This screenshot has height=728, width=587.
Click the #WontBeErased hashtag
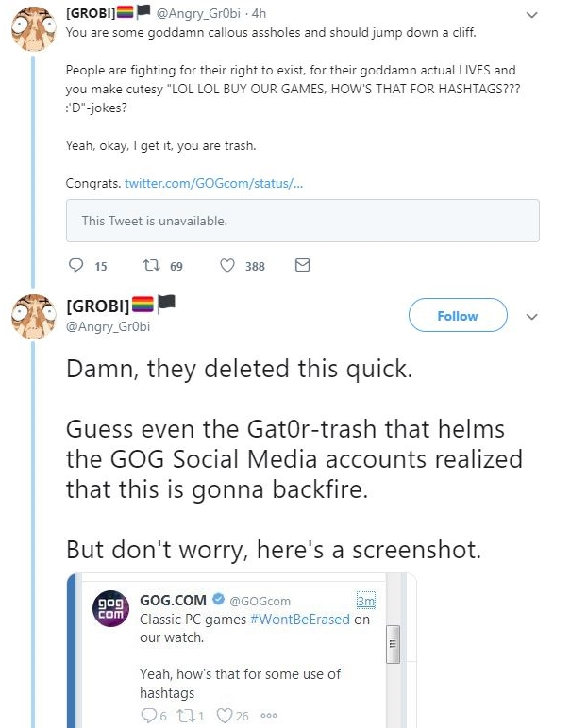(299, 620)
